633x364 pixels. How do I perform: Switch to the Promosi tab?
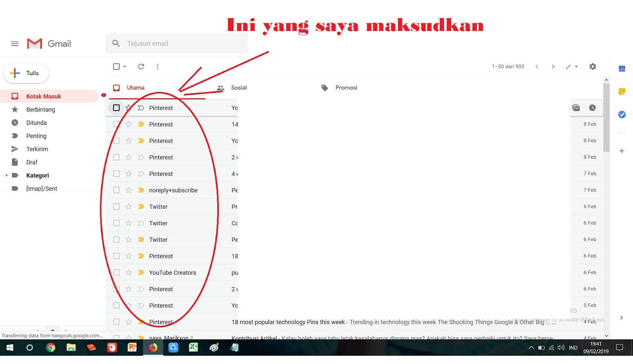(x=346, y=87)
